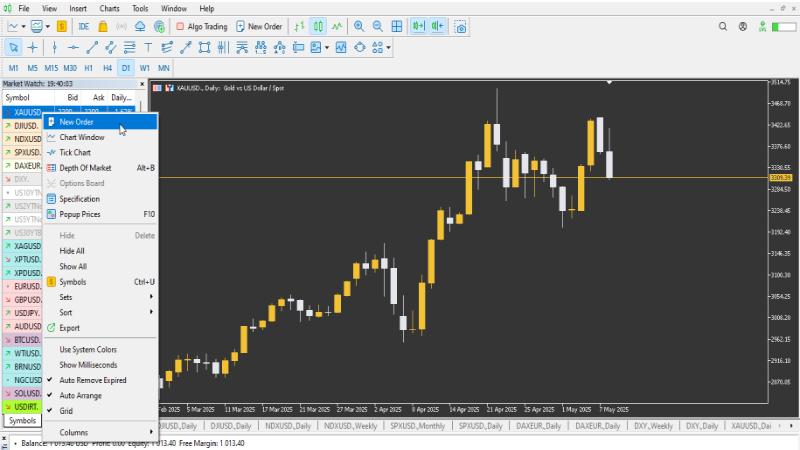Take a chart screenshot with camera icon
The height and width of the screenshot is (450, 800).
(460, 26)
